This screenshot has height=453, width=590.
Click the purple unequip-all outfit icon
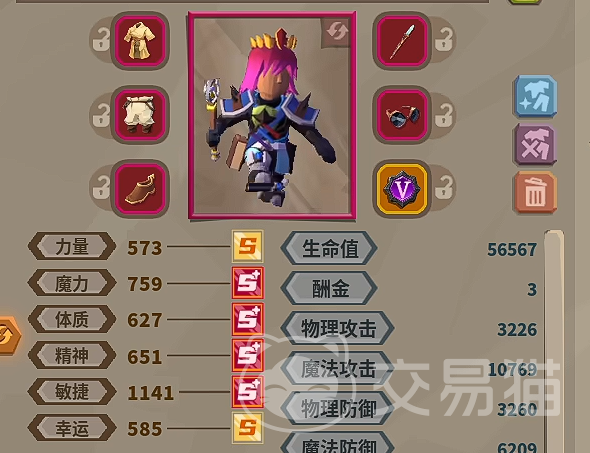tap(535, 144)
